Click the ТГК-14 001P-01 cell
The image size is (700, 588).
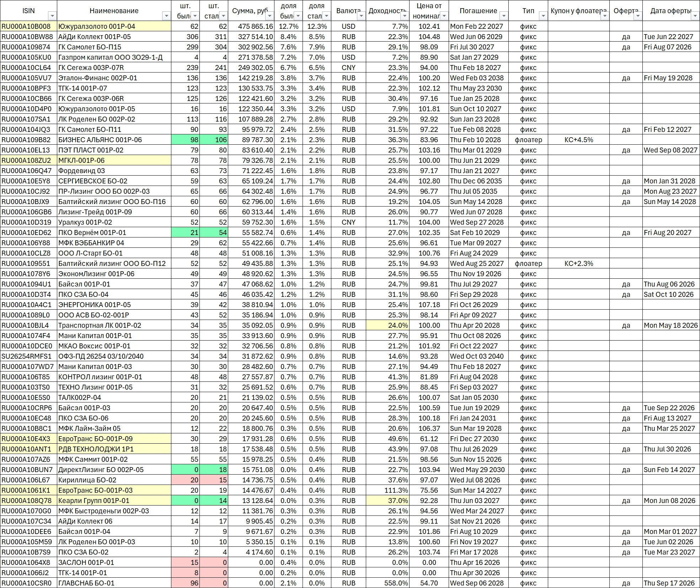(114, 573)
